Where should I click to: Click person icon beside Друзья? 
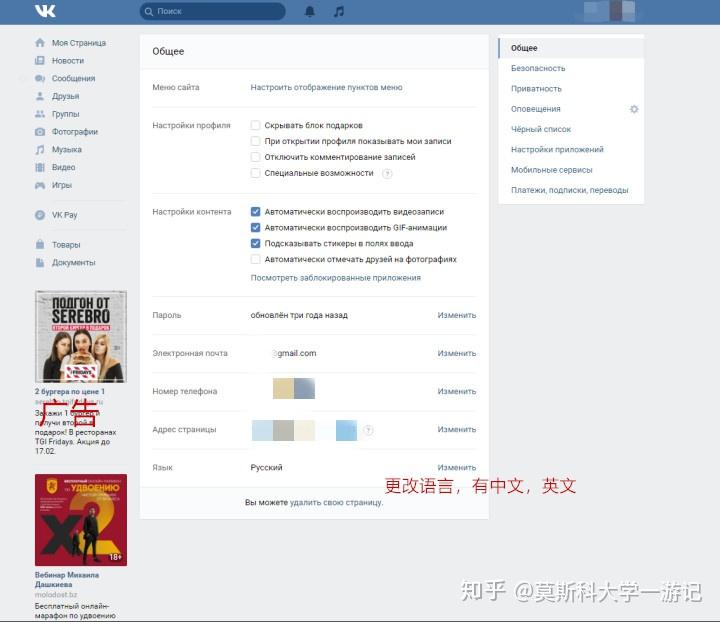click(x=40, y=96)
